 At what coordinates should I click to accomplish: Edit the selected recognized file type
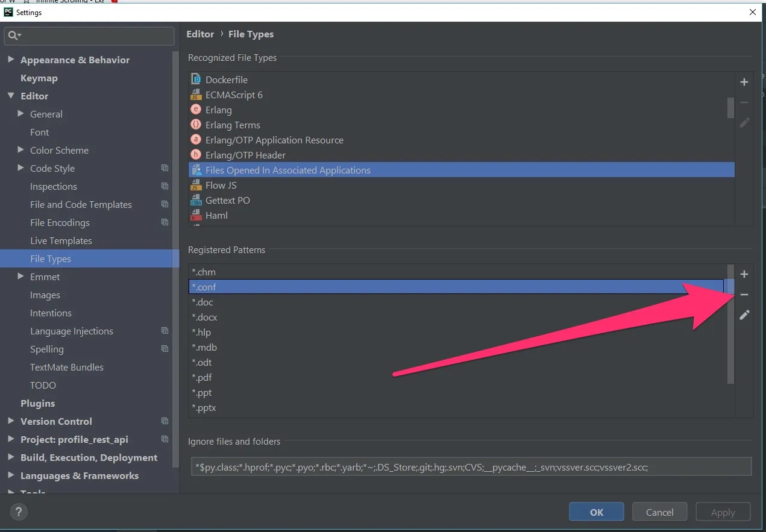click(x=744, y=122)
